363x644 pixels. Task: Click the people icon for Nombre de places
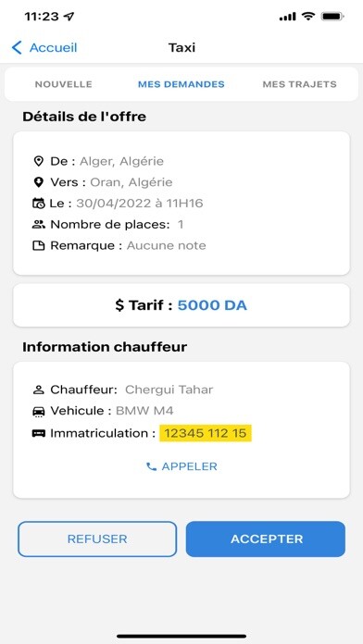[x=38, y=224]
